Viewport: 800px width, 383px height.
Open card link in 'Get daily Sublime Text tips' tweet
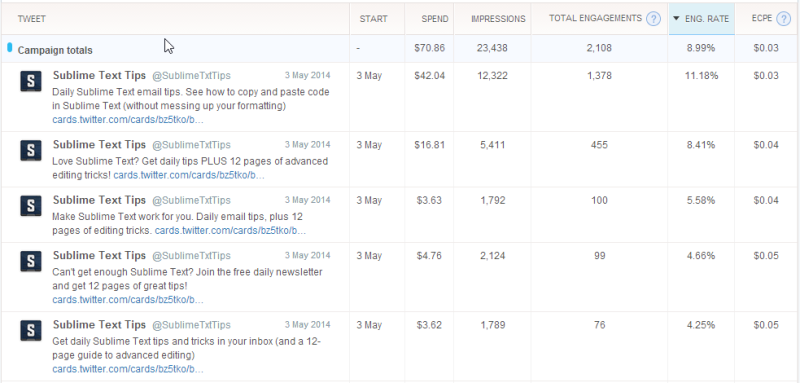coord(128,369)
